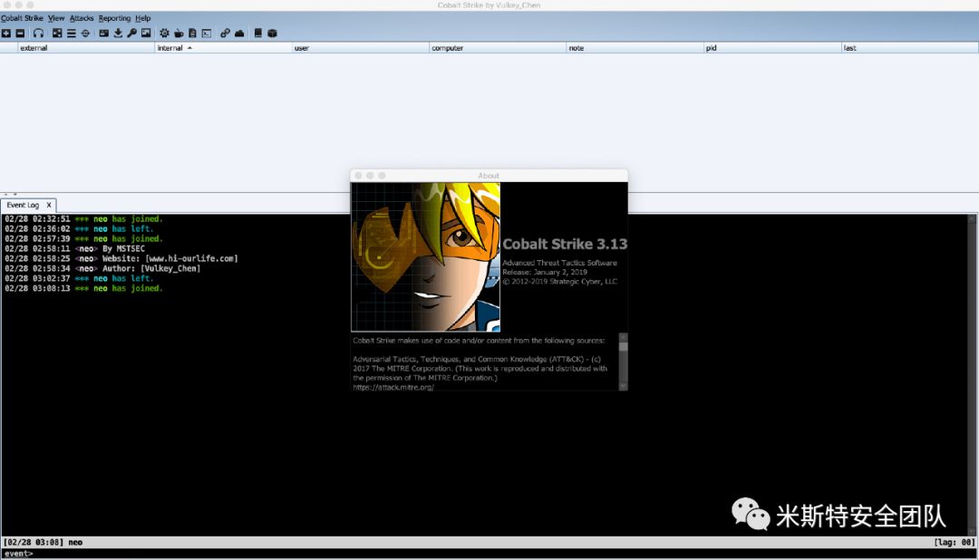This screenshot has height=560, width=979.
Task: Sort sessions by the external column
Action: tap(86, 47)
